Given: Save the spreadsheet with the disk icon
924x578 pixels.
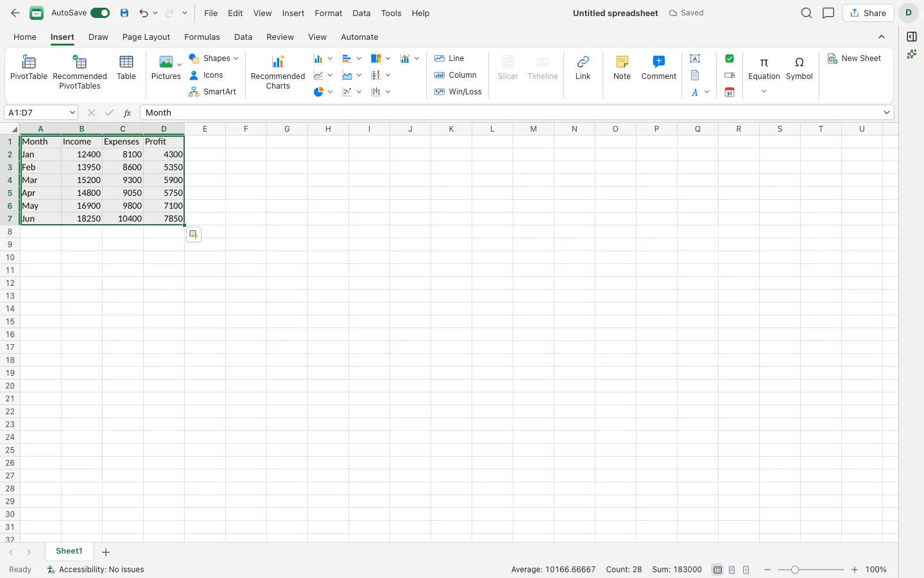Looking at the screenshot, I should tap(124, 13).
